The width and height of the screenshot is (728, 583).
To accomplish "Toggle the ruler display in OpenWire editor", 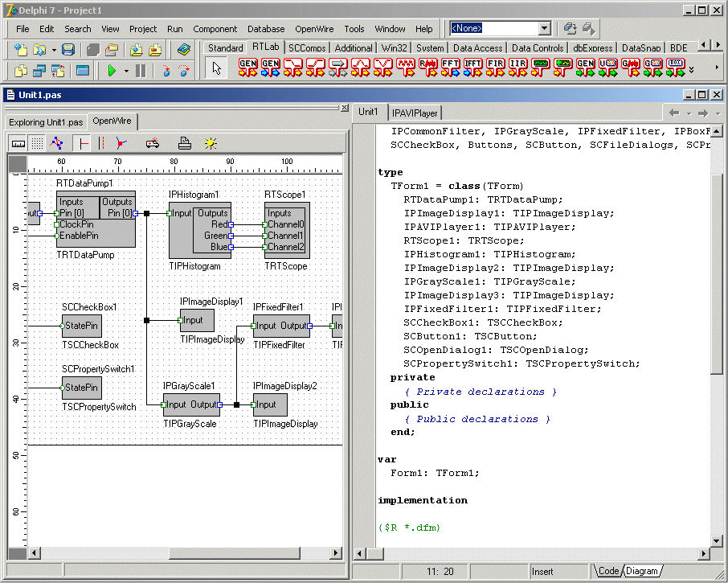I will (18, 144).
